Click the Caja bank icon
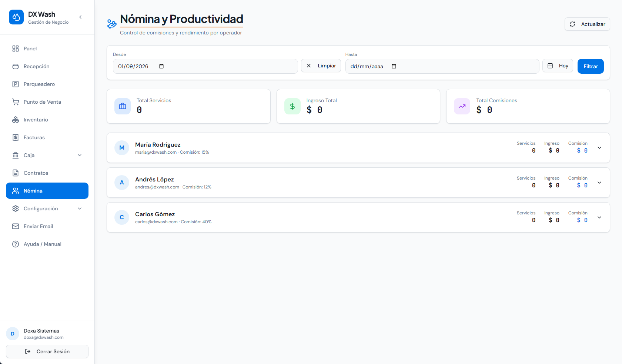Viewport: 622px width, 364px height. click(x=16, y=155)
